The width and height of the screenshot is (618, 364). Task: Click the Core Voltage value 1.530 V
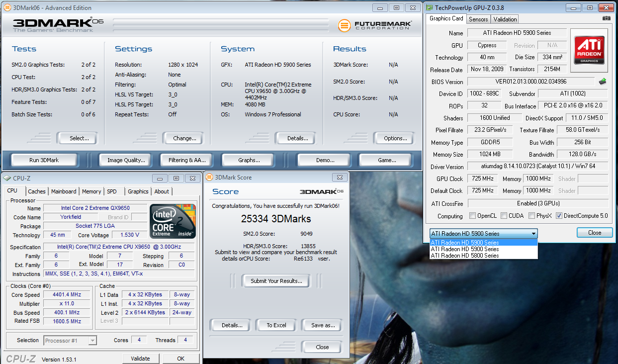(129, 235)
